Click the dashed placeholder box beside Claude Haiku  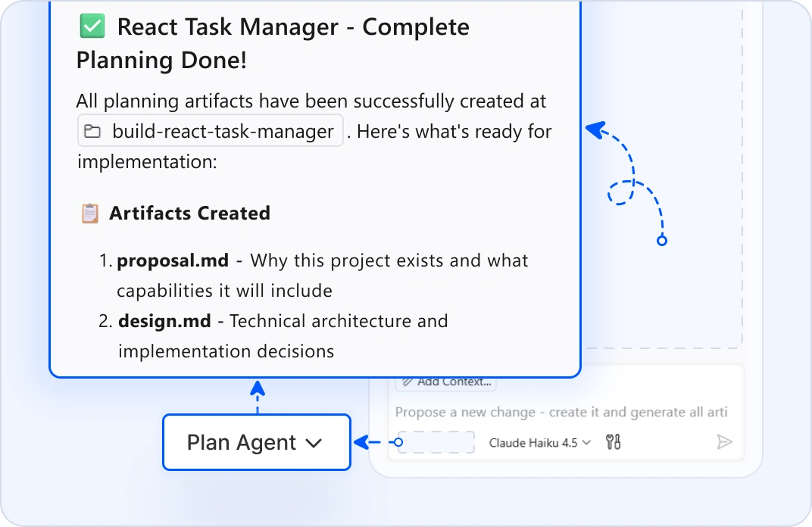click(x=436, y=442)
